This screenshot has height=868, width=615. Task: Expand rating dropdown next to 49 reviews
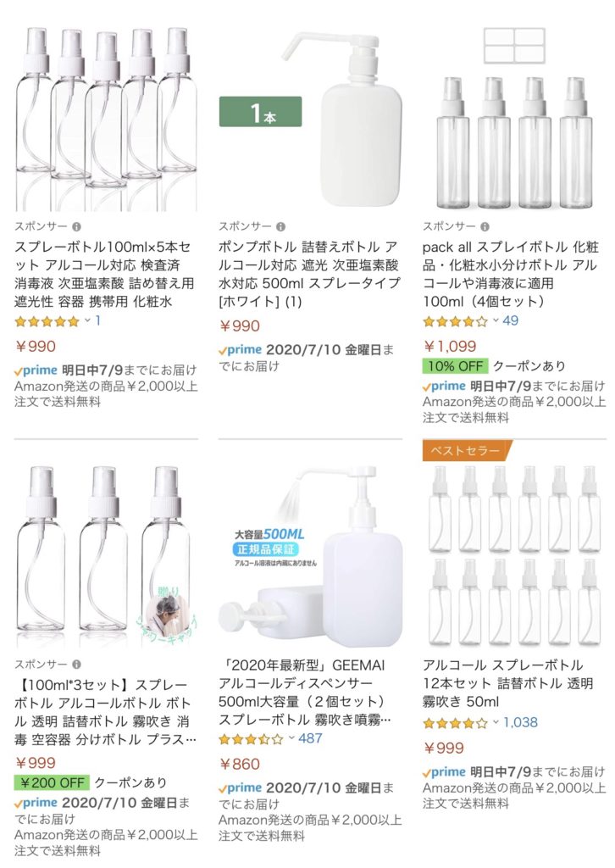point(496,320)
